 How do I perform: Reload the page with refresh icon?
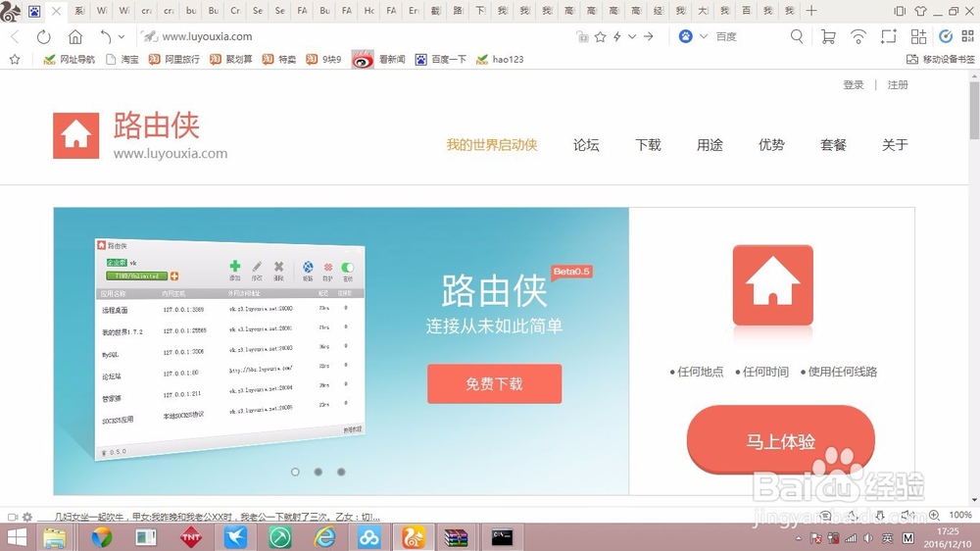coord(44,37)
